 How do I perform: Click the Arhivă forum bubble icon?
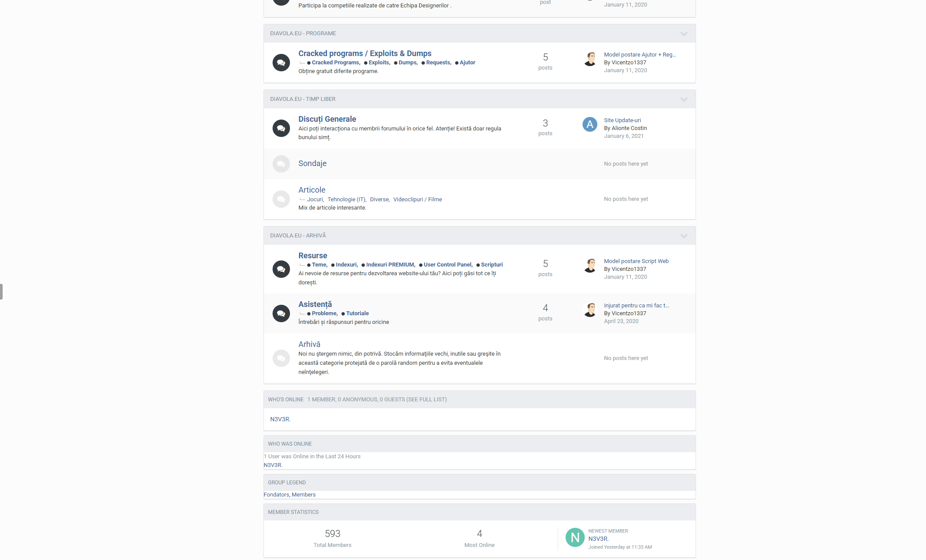281,358
